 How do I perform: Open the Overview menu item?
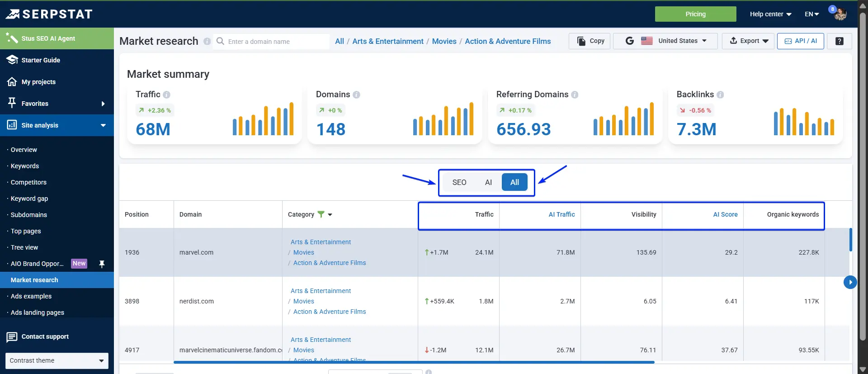(24, 150)
